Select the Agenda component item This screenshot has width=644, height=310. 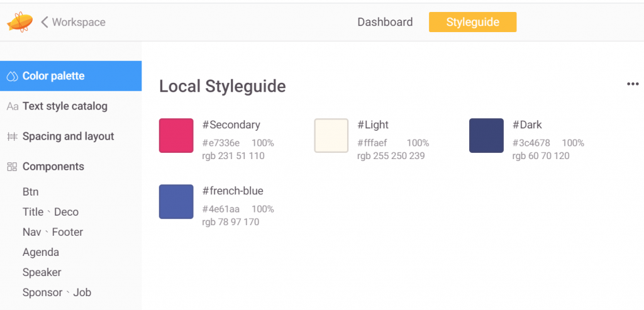pyautogui.click(x=41, y=252)
